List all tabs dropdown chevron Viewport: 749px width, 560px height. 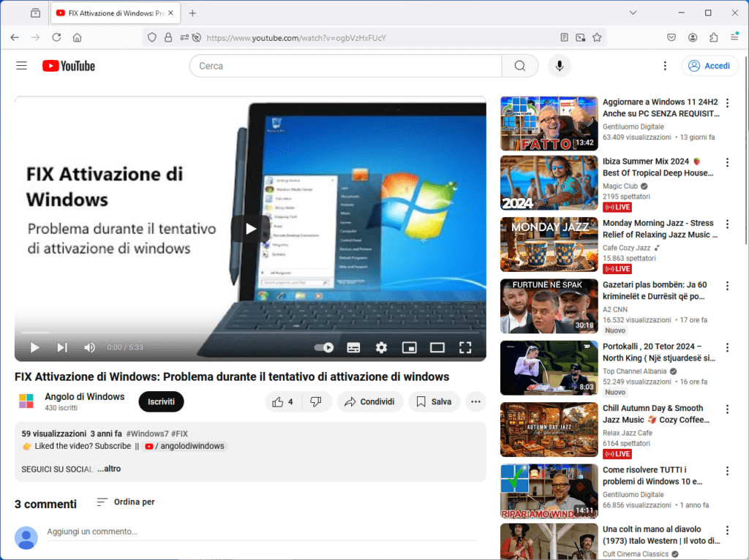point(633,13)
